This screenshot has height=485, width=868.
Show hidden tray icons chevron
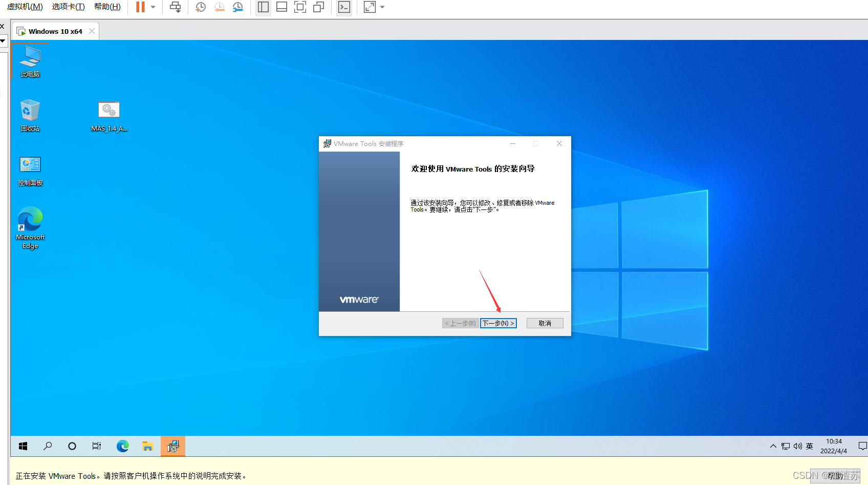point(773,446)
